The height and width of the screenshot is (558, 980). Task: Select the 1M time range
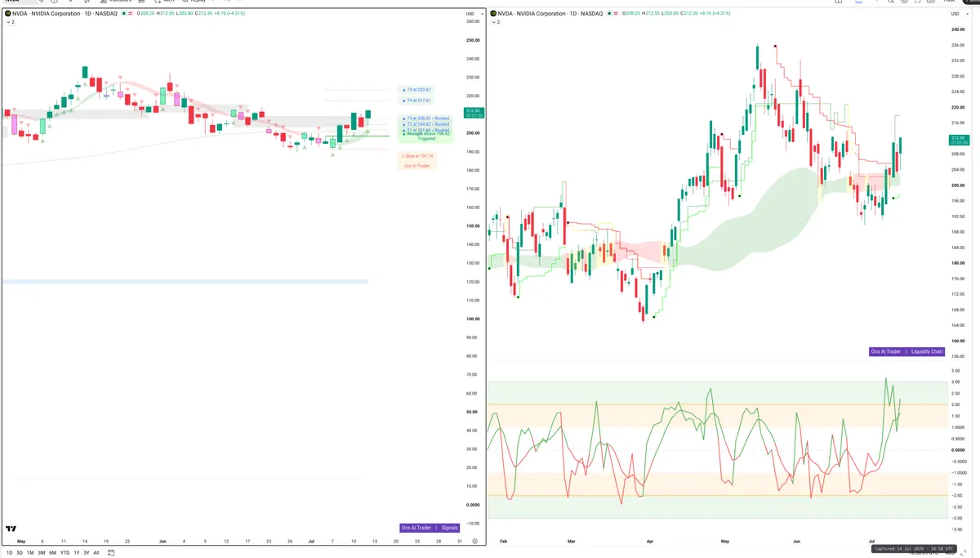click(x=29, y=552)
